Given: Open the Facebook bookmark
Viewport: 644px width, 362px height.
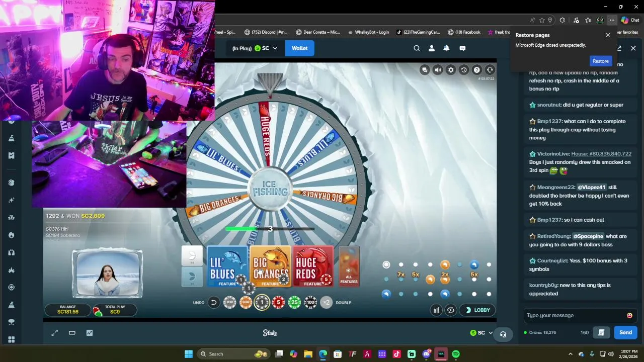Looking at the screenshot, I should click(x=464, y=32).
